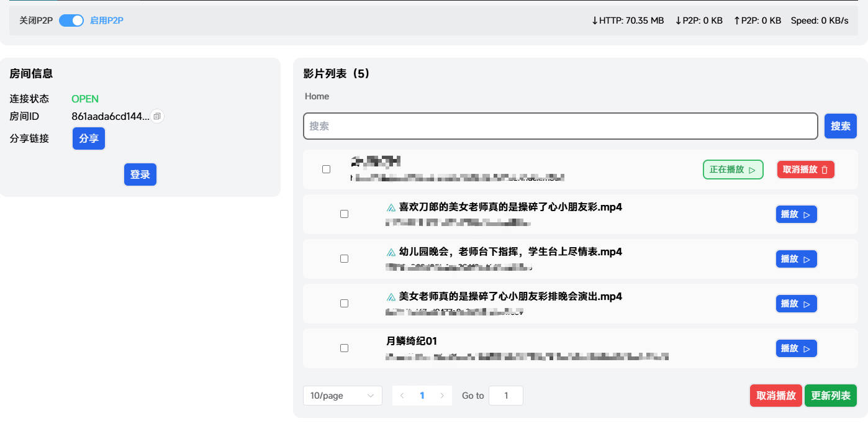Play 月鳞绮纪01 item

pyautogui.click(x=796, y=348)
